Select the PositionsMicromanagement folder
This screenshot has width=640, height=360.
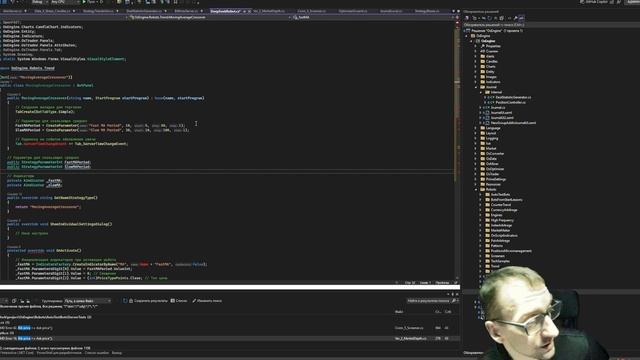(509, 251)
